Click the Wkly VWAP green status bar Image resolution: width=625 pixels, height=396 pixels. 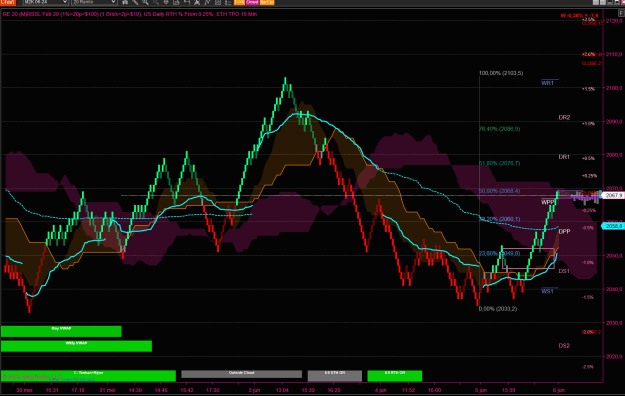[x=77, y=346]
